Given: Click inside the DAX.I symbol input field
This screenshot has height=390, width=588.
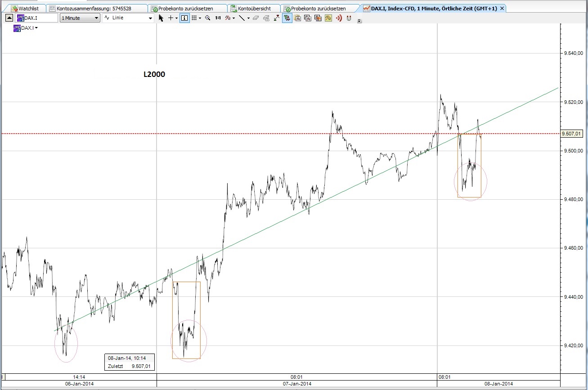Looking at the screenshot, I should coord(40,18).
